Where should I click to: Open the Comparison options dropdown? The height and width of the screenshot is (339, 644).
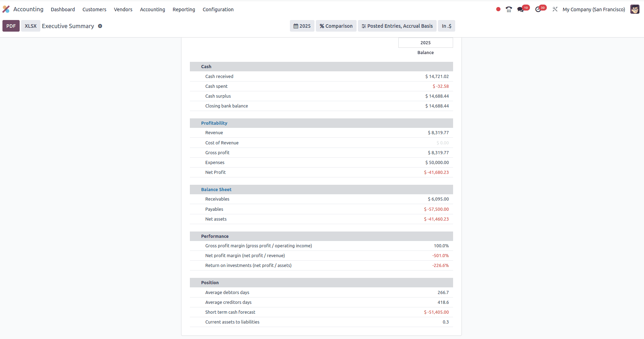336,26
